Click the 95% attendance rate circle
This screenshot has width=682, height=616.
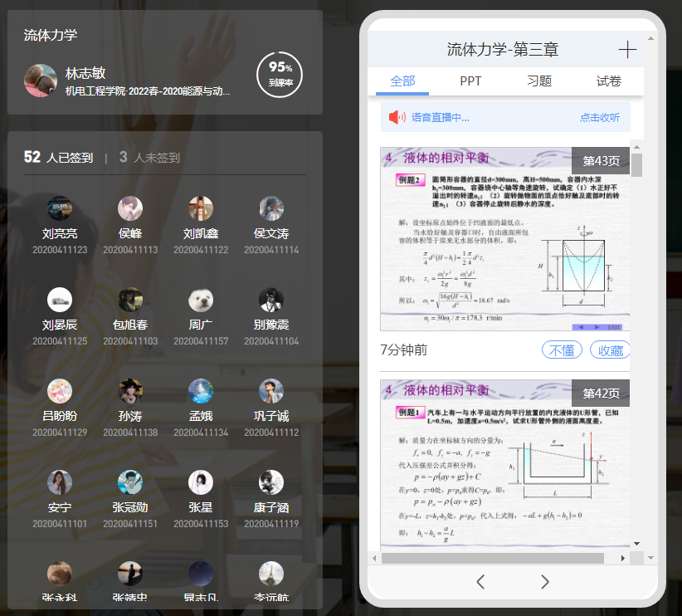[280, 74]
